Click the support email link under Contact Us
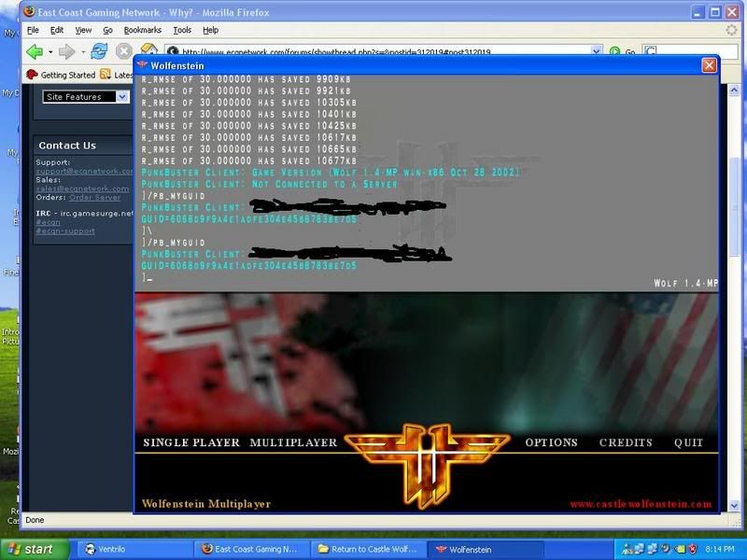747x560 pixels. (x=84, y=171)
